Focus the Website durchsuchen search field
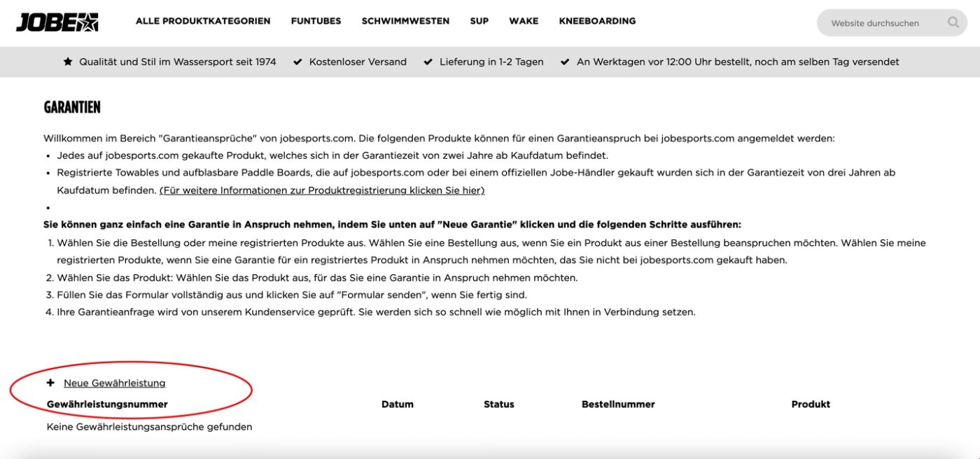This screenshot has width=980, height=459. click(x=883, y=23)
